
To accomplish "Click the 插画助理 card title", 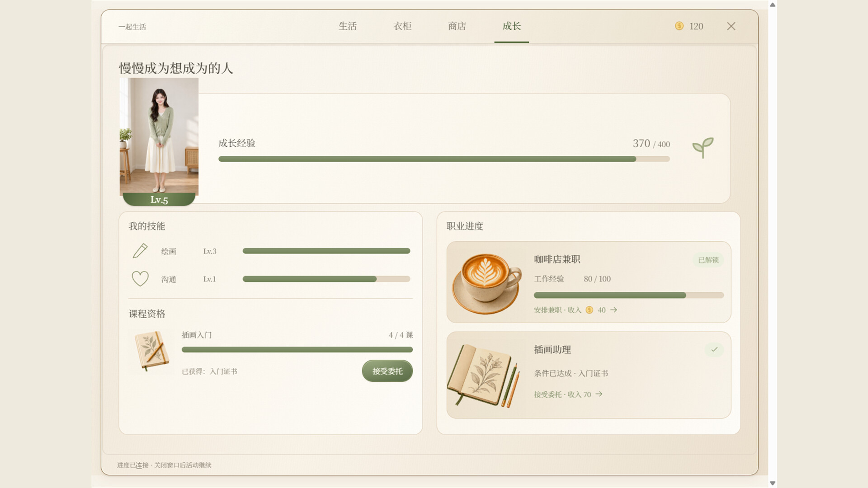I will click(552, 350).
